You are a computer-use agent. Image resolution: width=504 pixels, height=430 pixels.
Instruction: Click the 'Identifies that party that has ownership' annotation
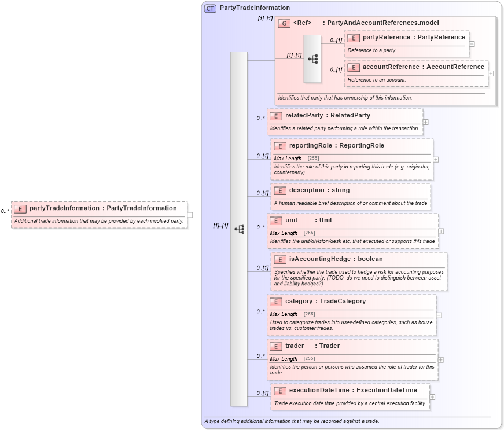click(345, 98)
